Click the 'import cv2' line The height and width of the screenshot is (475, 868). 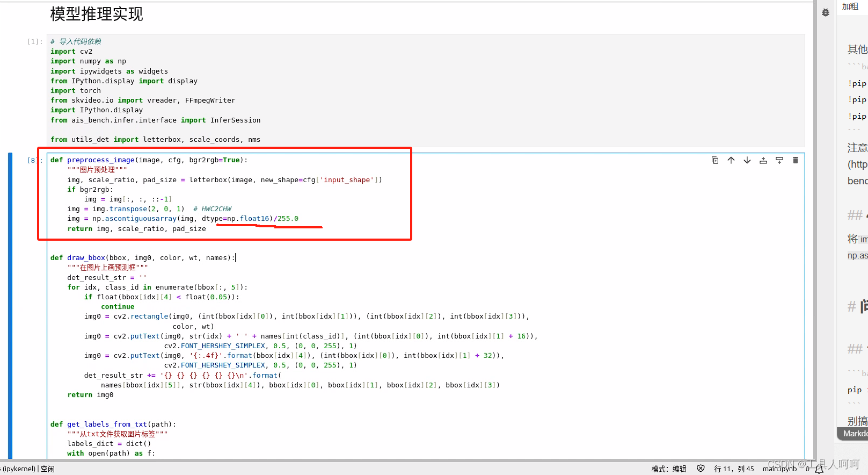tap(71, 52)
